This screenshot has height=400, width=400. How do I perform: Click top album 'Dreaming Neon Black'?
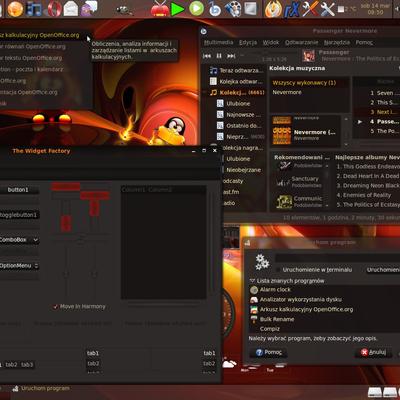pyautogui.click(x=368, y=185)
